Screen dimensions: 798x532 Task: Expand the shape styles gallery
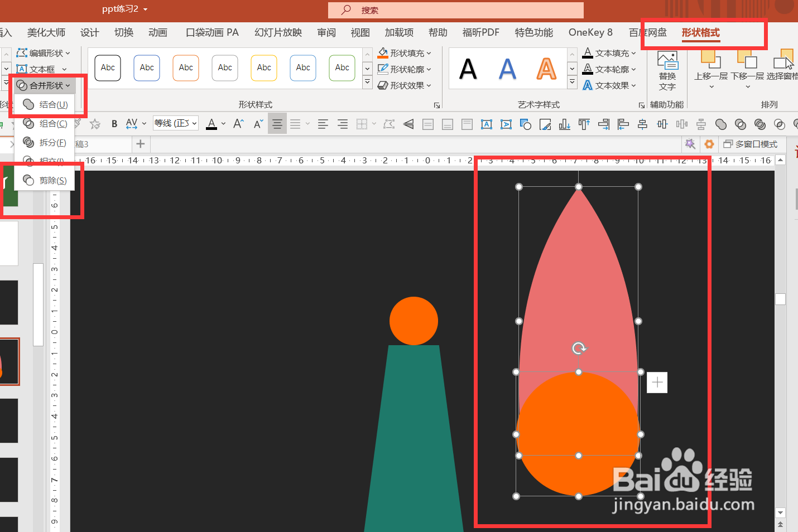[x=367, y=82]
